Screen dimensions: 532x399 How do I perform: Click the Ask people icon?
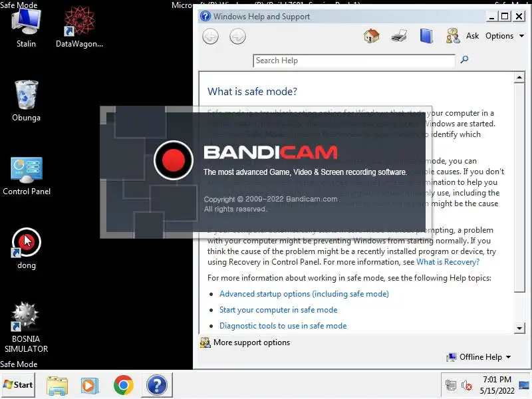pyautogui.click(x=453, y=36)
